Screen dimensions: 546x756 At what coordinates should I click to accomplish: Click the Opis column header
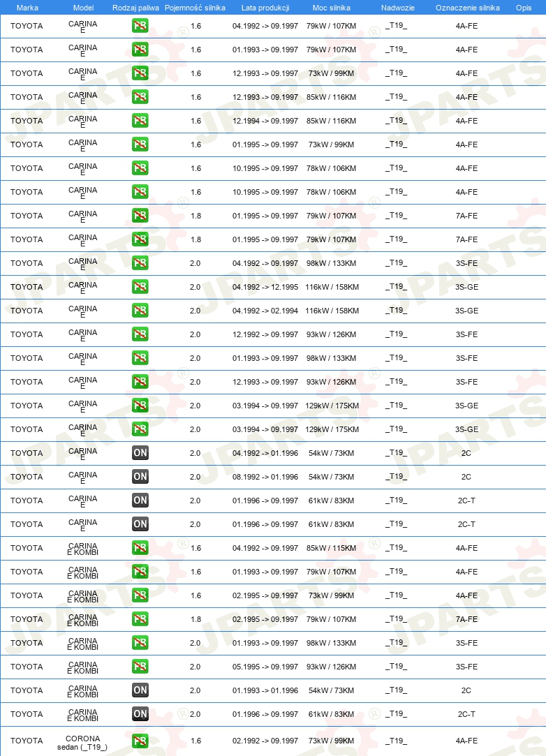point(524,8)
